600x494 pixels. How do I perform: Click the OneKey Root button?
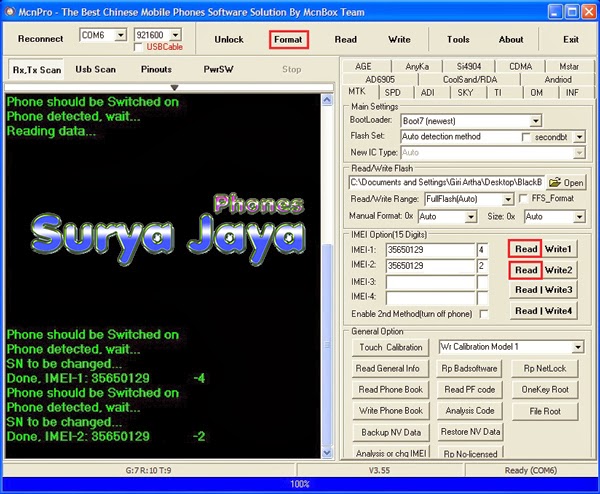tap(545, 390)
